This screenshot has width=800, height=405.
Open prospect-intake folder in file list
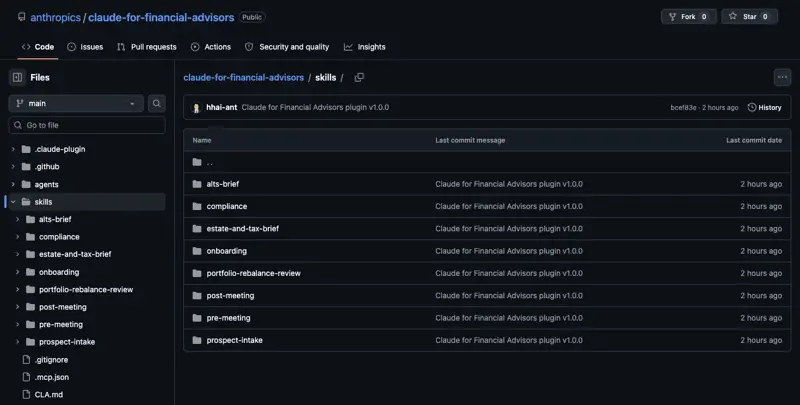234,340
